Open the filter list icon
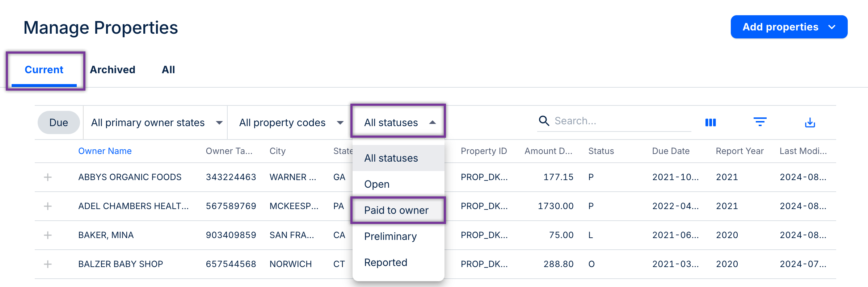868x287 pixels. click(x=760, y=122)
